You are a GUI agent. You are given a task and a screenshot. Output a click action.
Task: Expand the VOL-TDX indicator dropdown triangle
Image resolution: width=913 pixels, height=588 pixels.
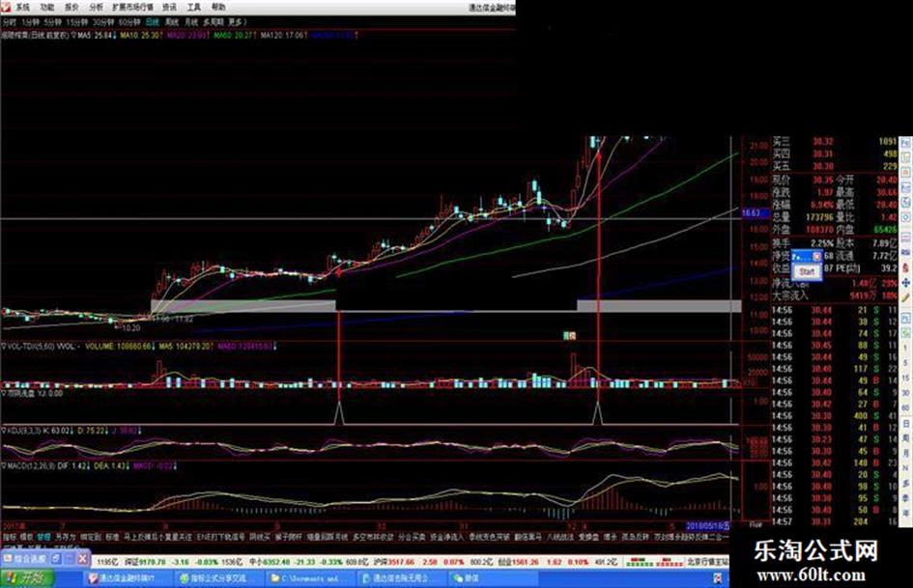[x=4, y=347]
